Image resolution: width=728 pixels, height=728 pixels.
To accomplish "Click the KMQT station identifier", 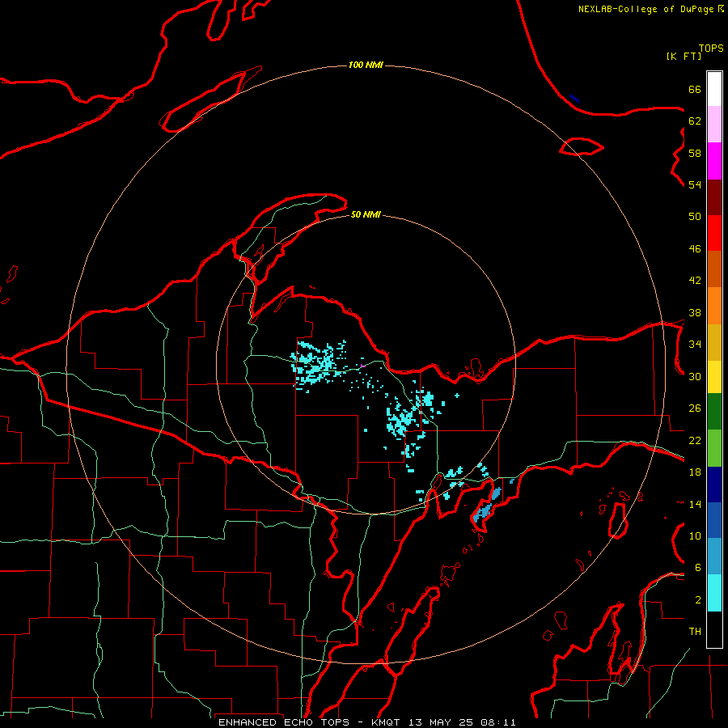I will pos(385,722).
